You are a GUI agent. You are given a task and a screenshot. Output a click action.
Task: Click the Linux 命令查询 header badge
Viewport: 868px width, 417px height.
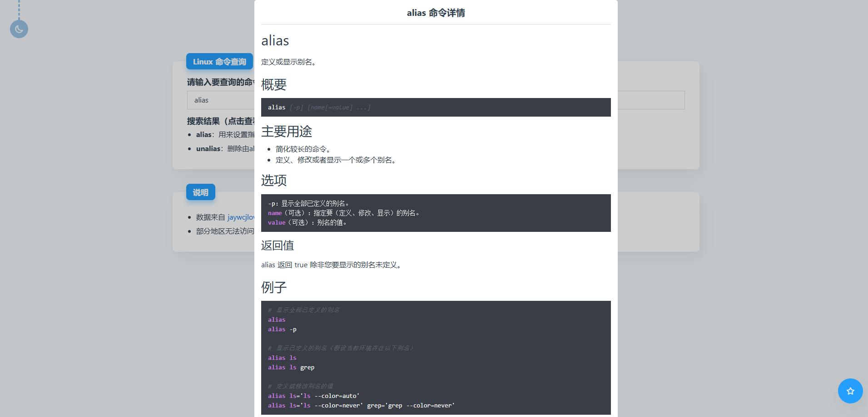tap(219, 62)
